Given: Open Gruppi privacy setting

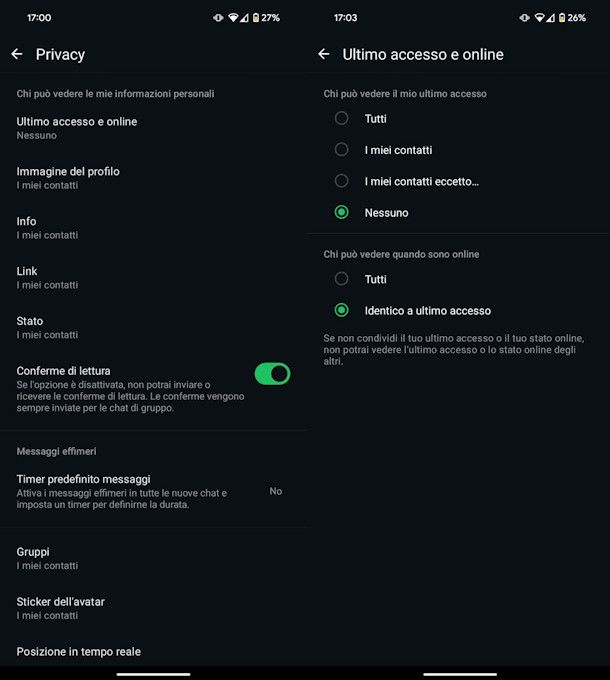Looking at the screenshot, I should tap(47, 557).
